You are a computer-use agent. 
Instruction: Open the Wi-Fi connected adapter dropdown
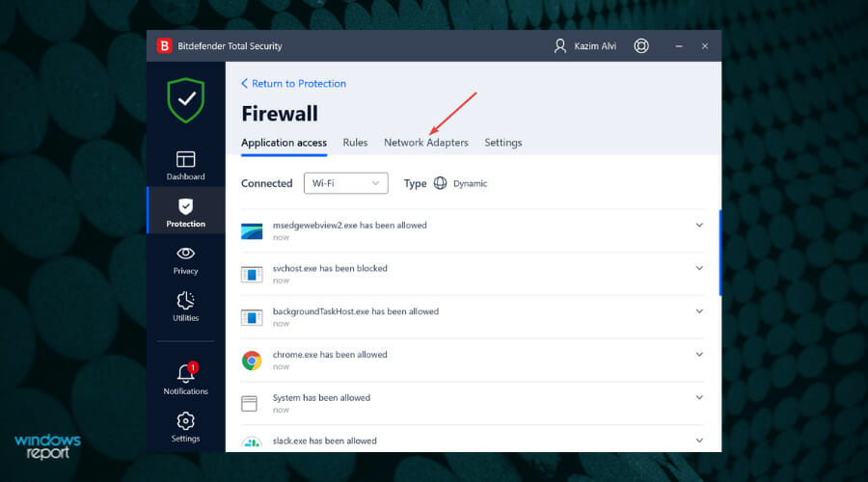click(345, 183)
